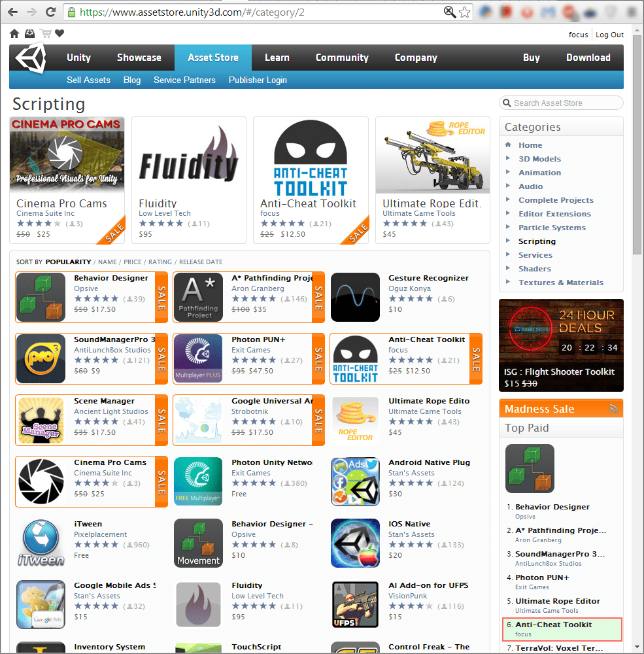The width and height of the screenshot is (644, 654).
Task: Open Sell Assets link
Action: 88,80
